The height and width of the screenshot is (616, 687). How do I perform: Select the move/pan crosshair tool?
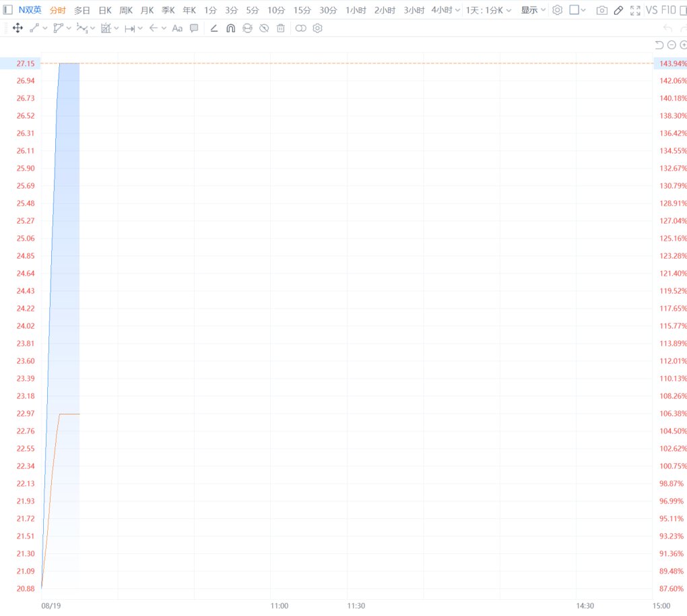pyautogui.click(x=18, y=28)
